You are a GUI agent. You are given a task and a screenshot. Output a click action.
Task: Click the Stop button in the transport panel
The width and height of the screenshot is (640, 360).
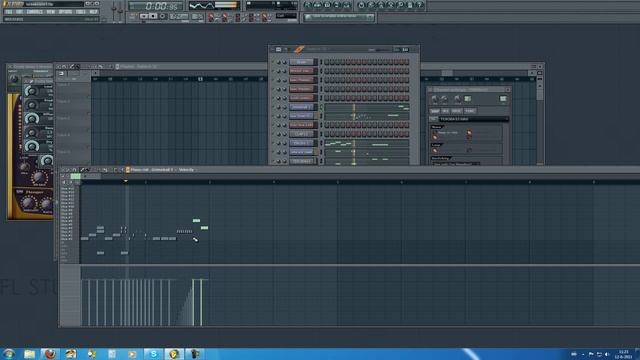click(153, 16)
